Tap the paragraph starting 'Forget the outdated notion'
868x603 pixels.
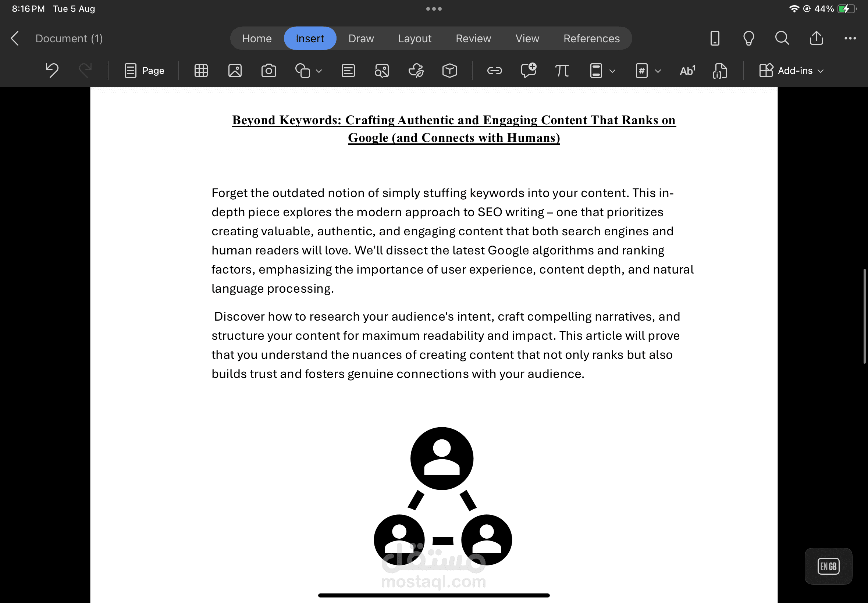tap(453, 241)
